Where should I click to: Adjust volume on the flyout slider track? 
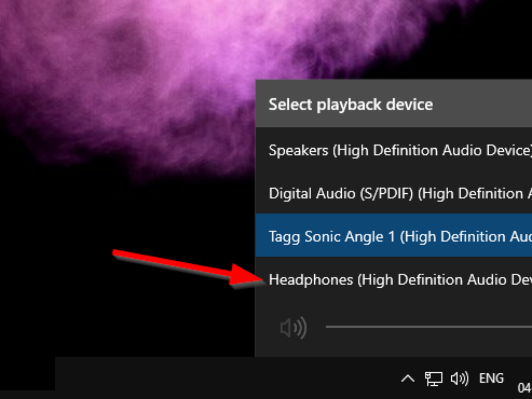426,327
